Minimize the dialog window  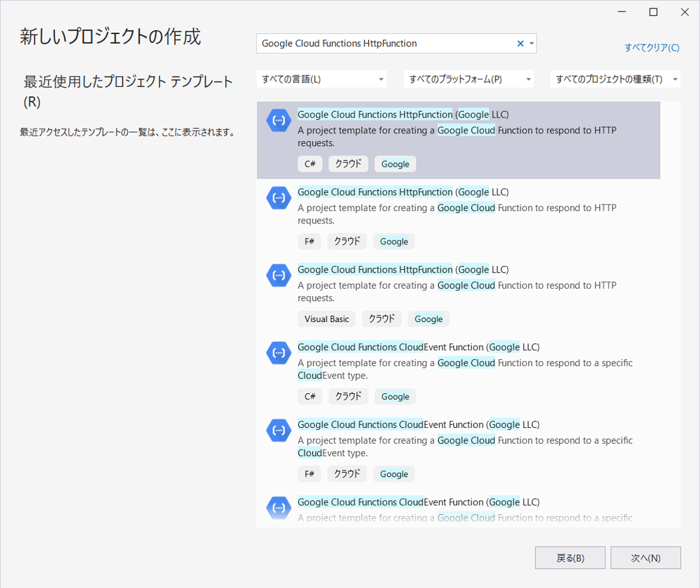[x=622, y=12]
